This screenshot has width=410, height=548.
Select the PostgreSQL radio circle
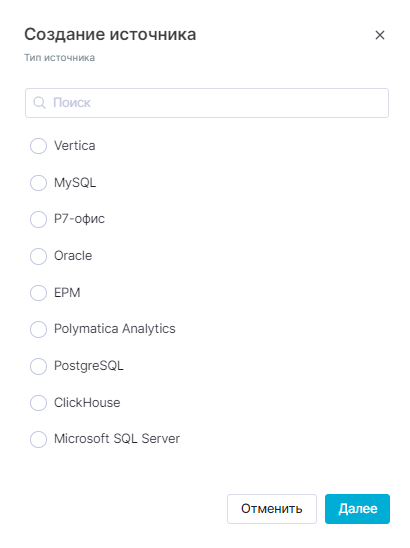coord(38,366)
